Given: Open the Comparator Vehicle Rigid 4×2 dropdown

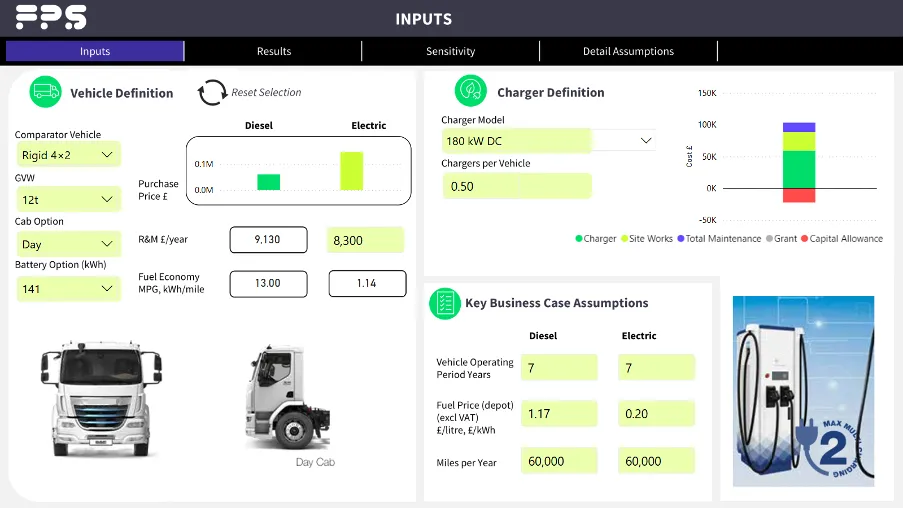Looking at the screenshot, I should pyautogui.click(x=68, y=155).
